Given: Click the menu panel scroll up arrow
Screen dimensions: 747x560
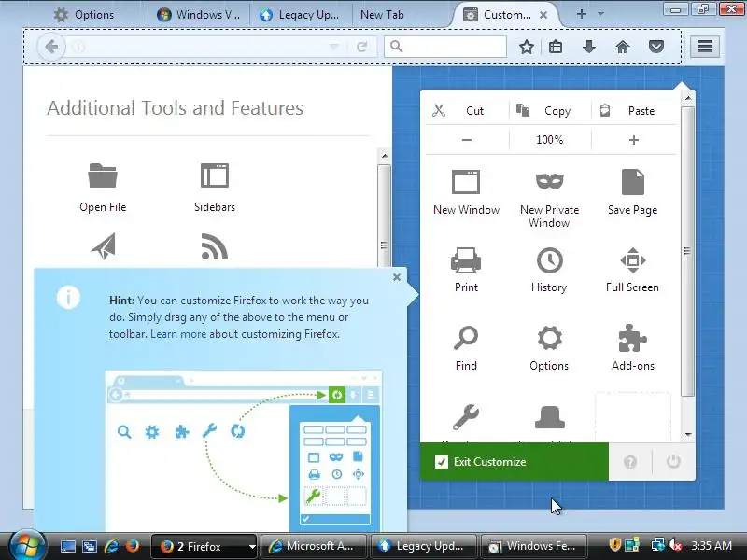Looking at the screenshot, I should coord(688,98).
